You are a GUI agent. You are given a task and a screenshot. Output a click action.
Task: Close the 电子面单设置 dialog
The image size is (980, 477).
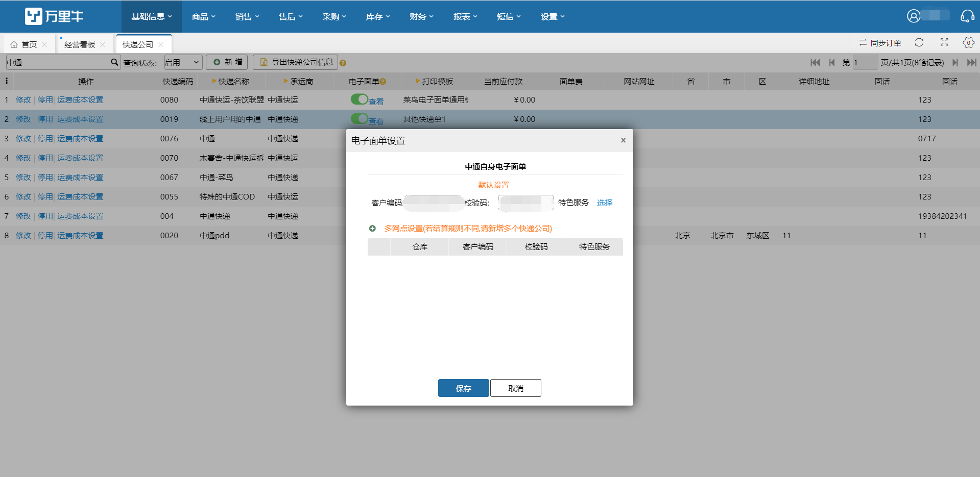[x=623, y=140]
